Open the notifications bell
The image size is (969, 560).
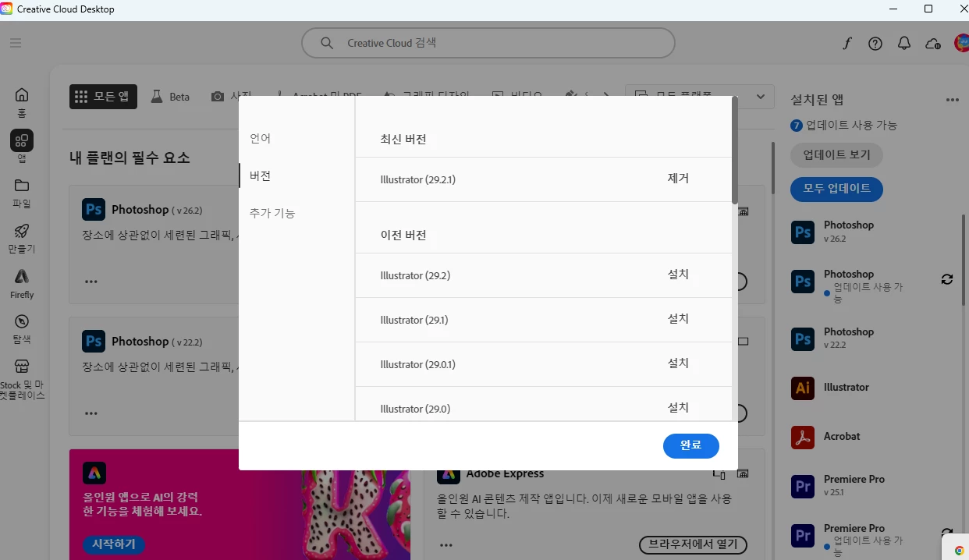click(904, 44)
